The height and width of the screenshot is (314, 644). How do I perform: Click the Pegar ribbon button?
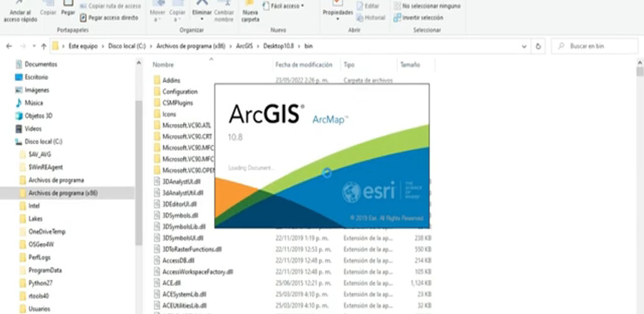(68, 9)
